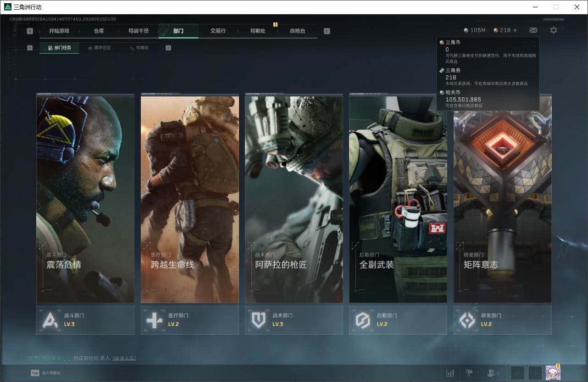
Task: Open the bar chart statistics icon
Action: 450,373
